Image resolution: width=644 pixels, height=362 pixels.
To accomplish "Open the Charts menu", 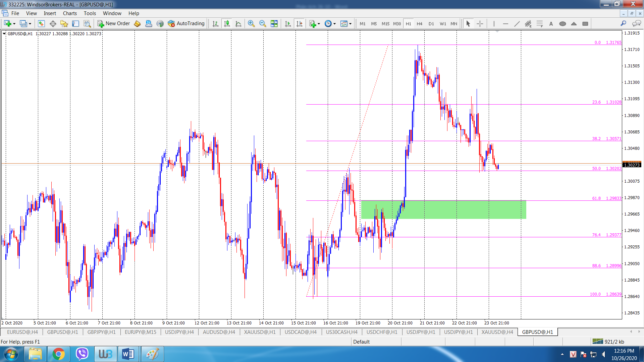I will [70, 13].
